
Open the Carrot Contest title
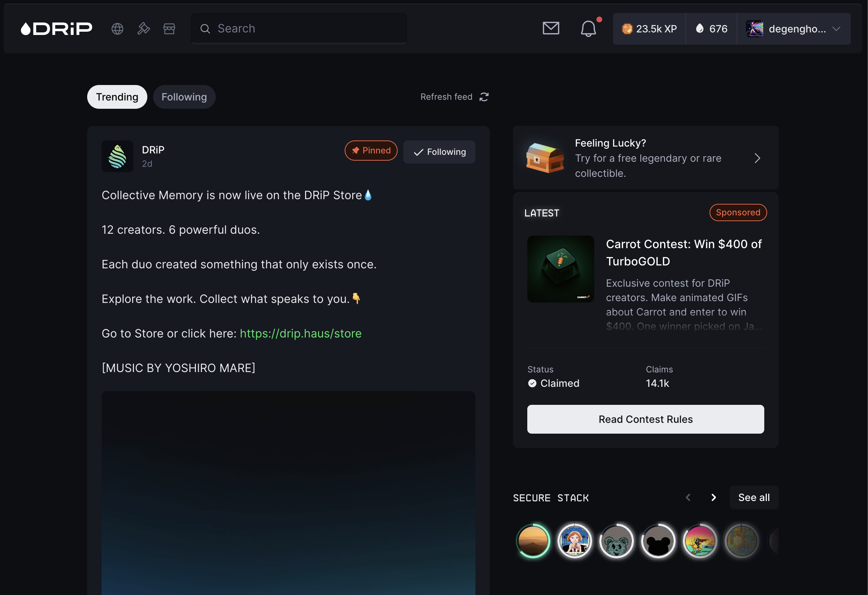click(x=684, y=252)
